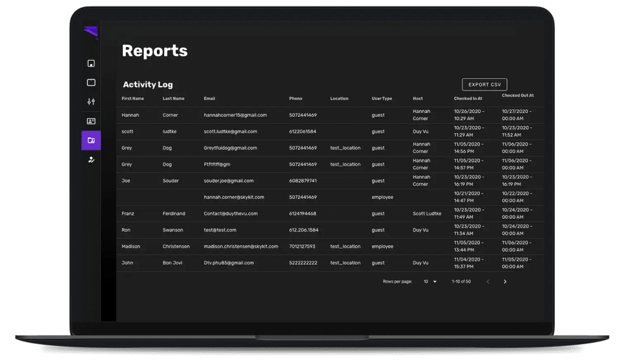Screen dimensions: 620x364
Task: Click email scott.ludtke@gmail.com
Action: (231, 132)
